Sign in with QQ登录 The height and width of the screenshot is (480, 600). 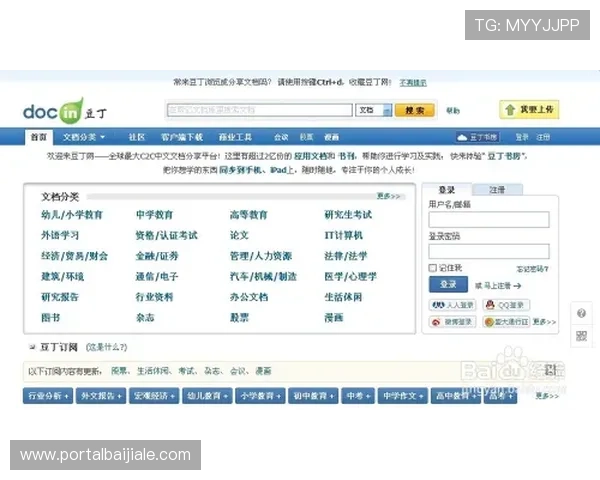[x=506, y=305]
